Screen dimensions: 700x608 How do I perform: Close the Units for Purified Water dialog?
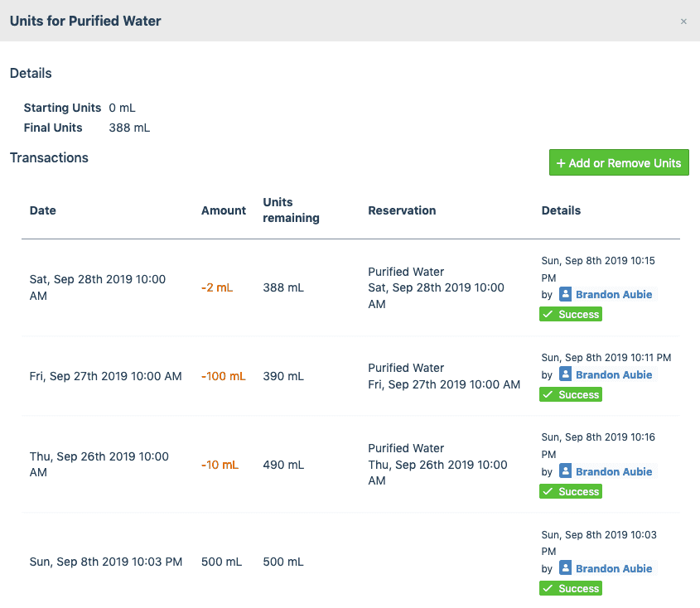click(x=683, y=22)
